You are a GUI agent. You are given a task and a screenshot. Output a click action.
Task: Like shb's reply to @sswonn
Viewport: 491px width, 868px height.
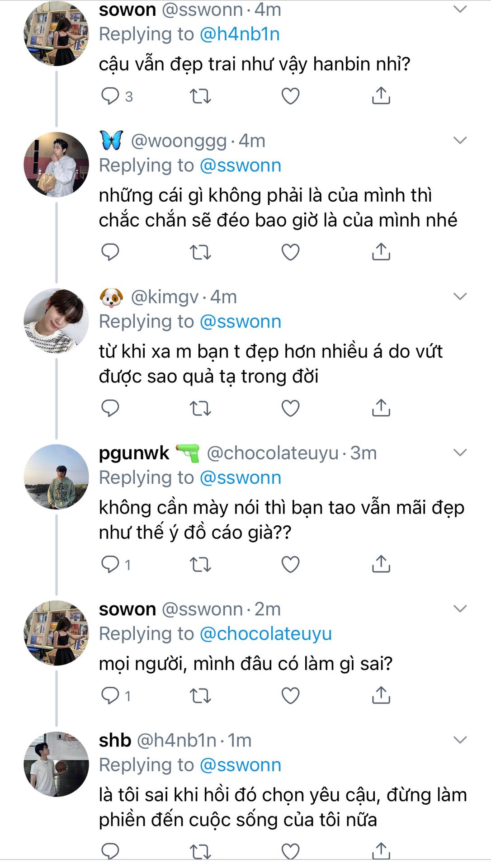290,851
